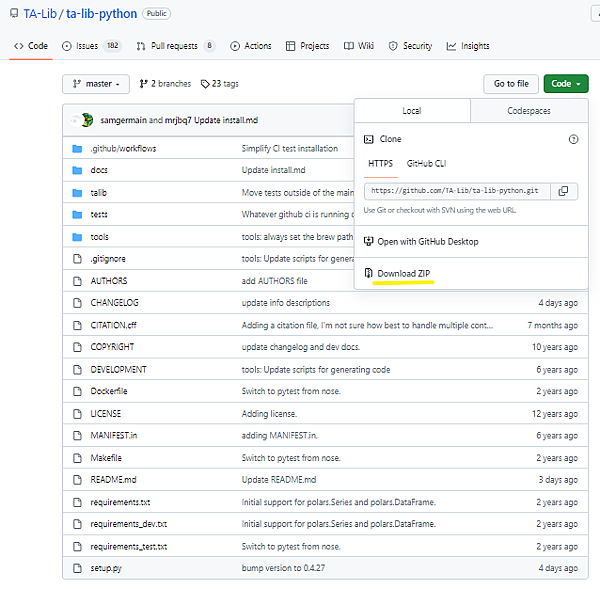Screen dimensions: 600x589
Task: Click the folder icon next to tests
Action: tap(77, 215)
